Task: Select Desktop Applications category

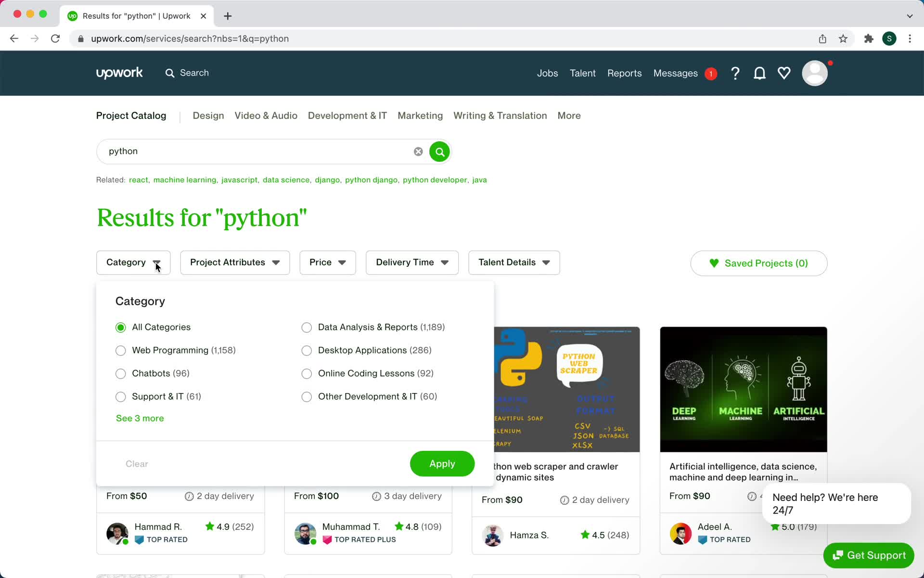Action: click(307, 351)
